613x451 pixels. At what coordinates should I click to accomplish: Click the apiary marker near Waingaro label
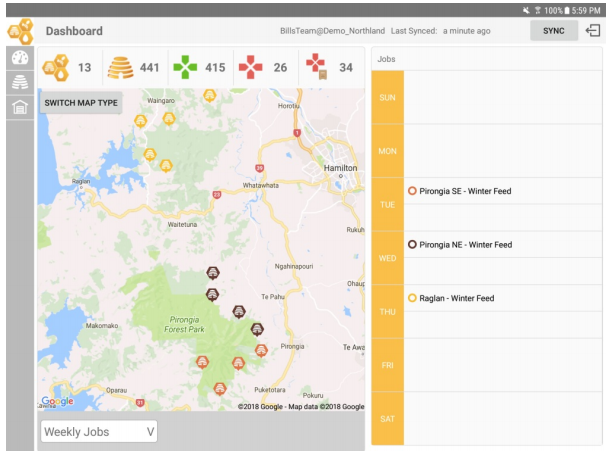pos(142,120)
